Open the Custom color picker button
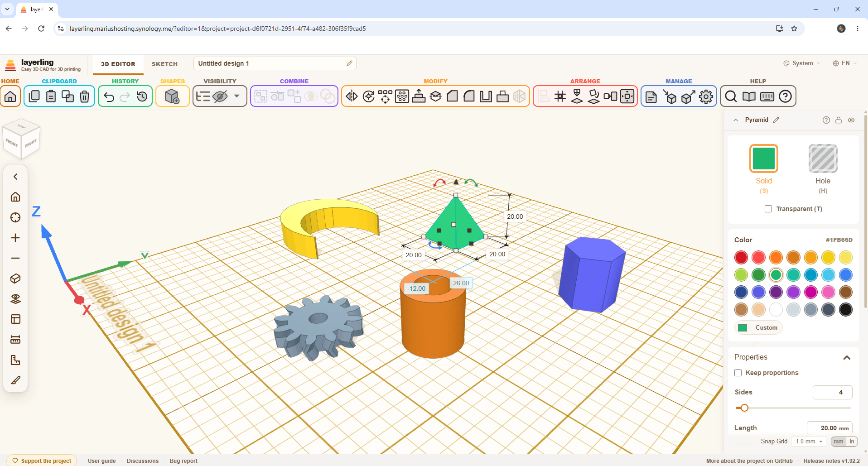This screenshot has width=868, height=466. (758, 328)
